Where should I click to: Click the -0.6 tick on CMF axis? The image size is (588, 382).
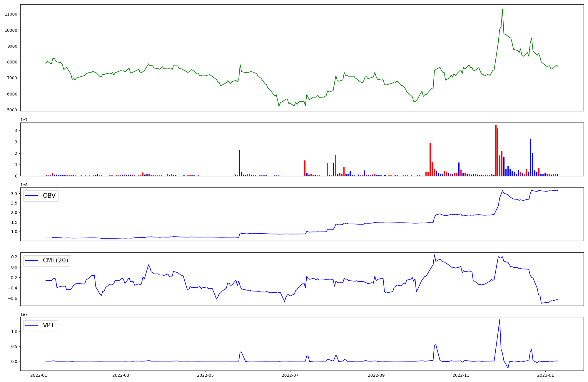13,298
